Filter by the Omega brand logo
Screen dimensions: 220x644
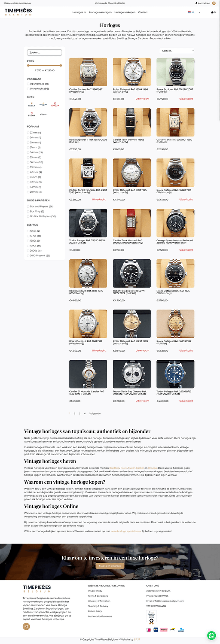pyautogui.click(x=55, y=105)
